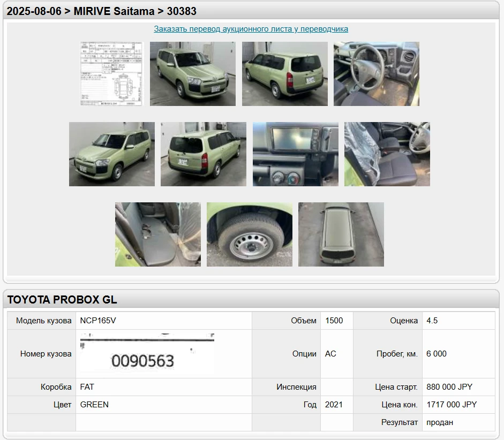Select the body model value NCP165V
504x440 pixels.
pos(98,321)
